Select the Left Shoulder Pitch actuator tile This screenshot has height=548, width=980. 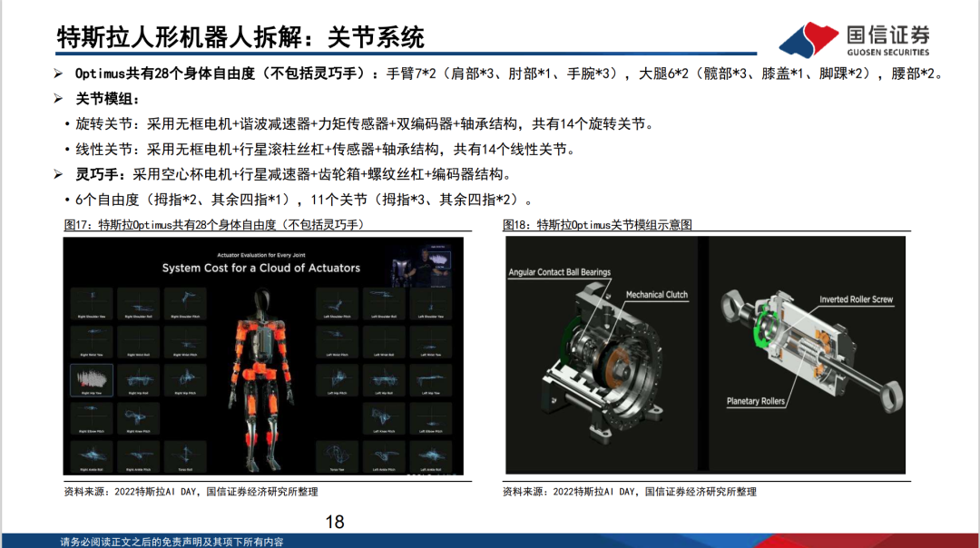(x=337, y=304)
